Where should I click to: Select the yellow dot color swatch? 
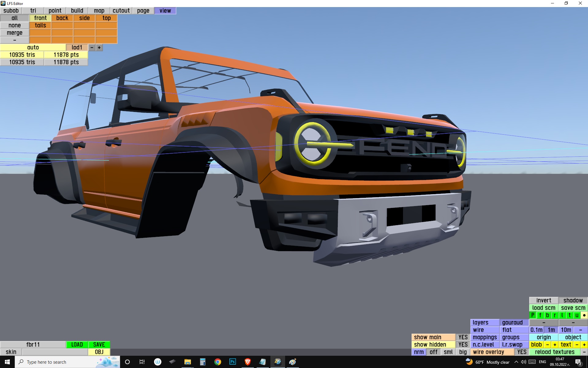tap(584, 315)
